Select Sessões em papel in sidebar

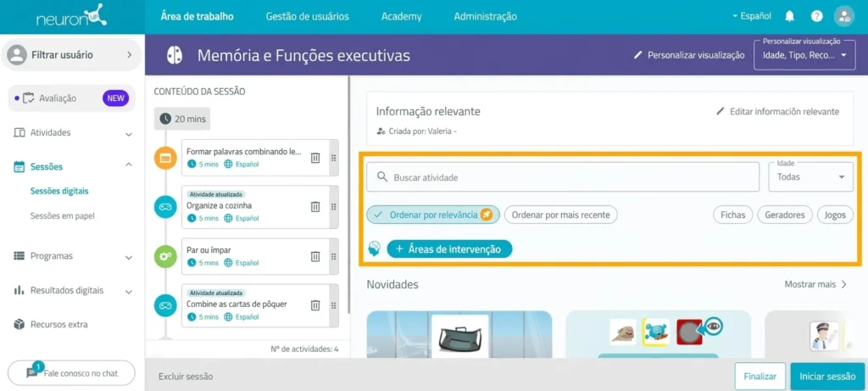pos(62,216)
